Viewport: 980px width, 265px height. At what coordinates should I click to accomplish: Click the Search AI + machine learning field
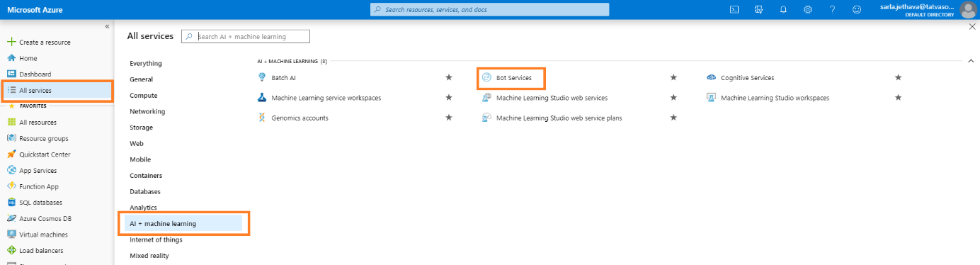(246, 36)
